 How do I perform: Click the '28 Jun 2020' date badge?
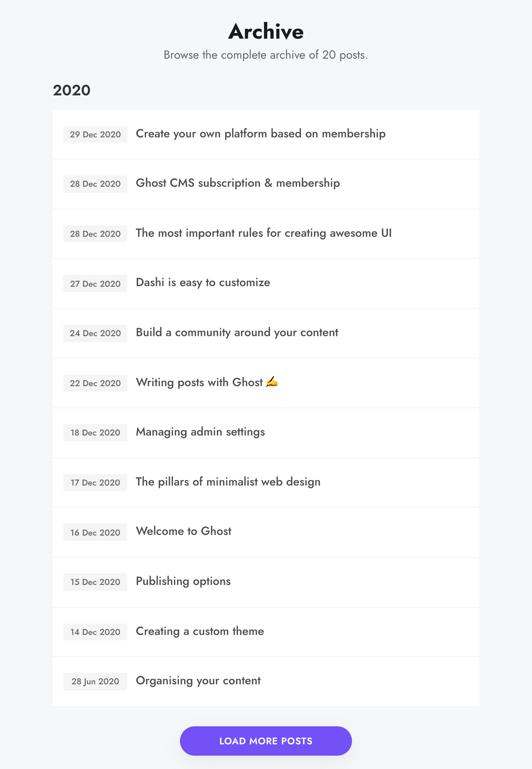tap(95, 681)
